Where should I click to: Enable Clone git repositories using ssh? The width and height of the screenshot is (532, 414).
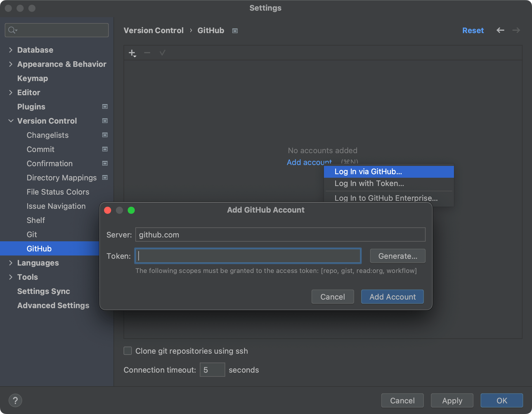(127, 351)
